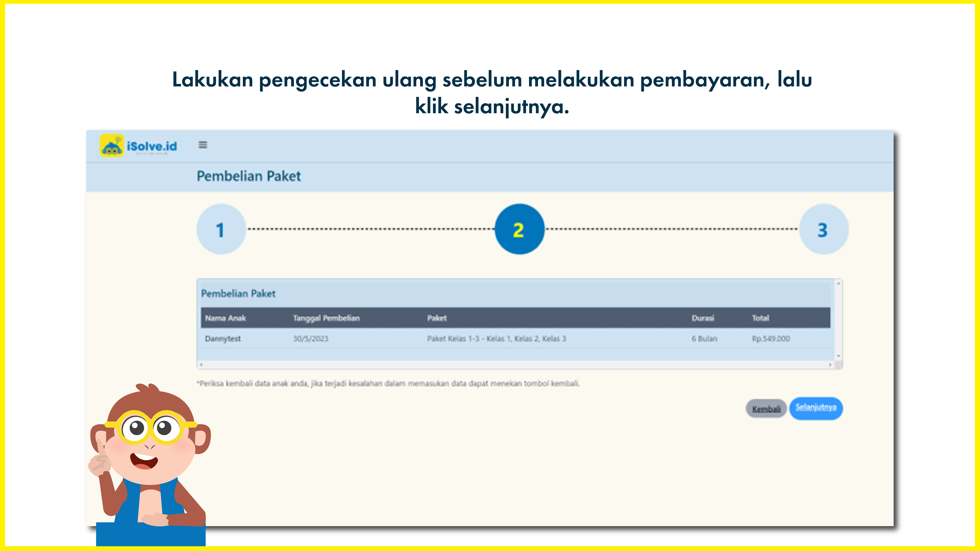The image size is (980, 551).
Task: Click the Kembali button
Action: coord(766,409)
